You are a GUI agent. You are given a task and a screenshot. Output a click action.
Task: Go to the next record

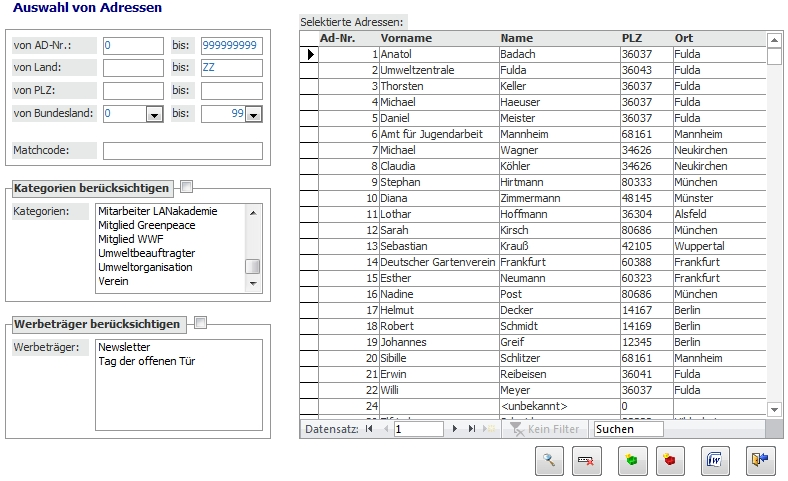[x=457, y=428]
